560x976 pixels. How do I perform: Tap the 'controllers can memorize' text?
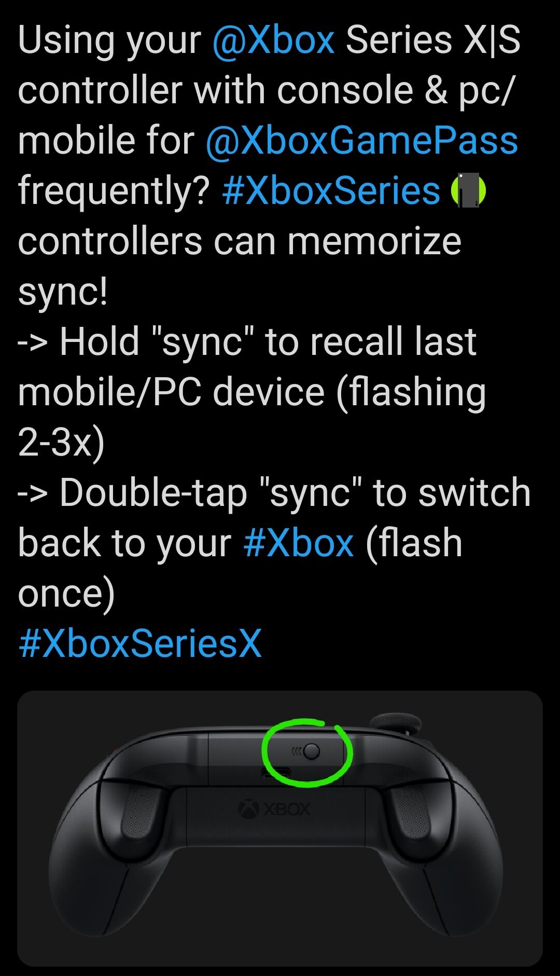(x=240, y=241)
